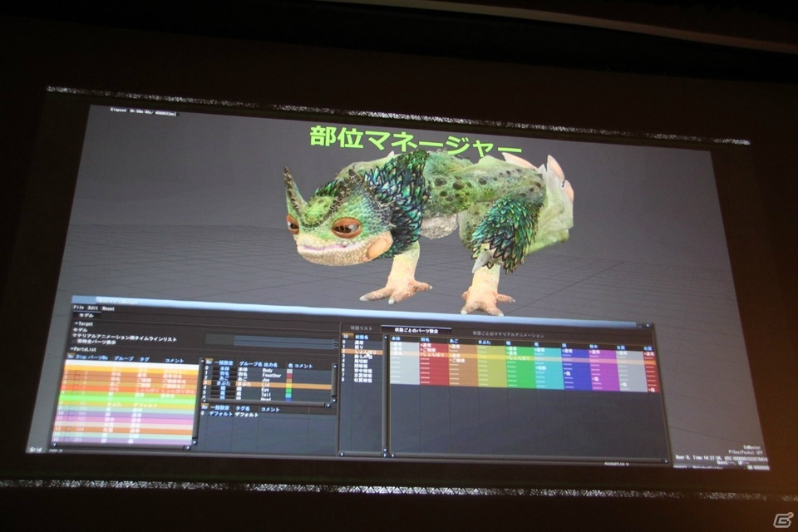798x532 pixels.
Task: Click the グループ column header in parts list
Action: (124, 358)
